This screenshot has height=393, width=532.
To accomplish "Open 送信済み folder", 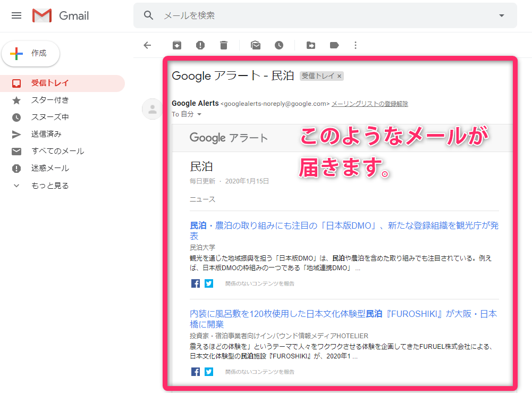I will tap(46, 134).
